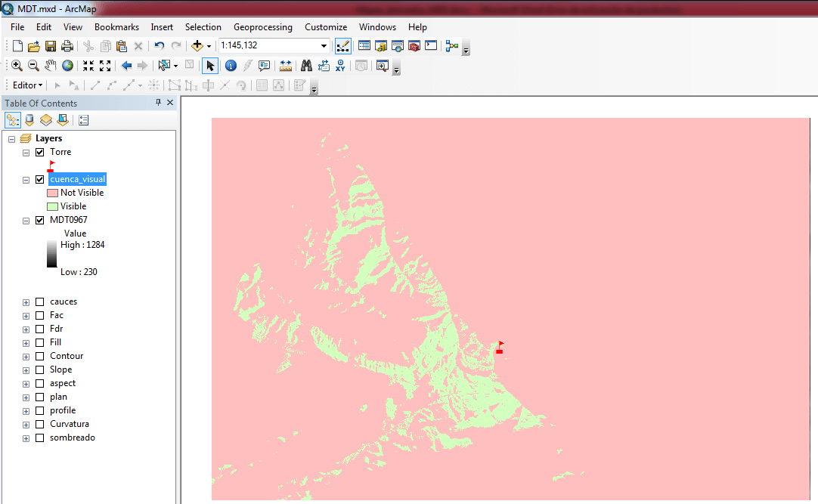Enable the Slope layer checkbox
The image size is (818, 504).
(40, 369)
